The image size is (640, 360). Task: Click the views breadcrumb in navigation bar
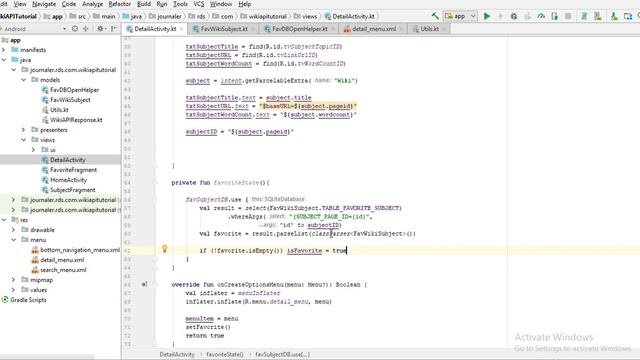click(305, 16)
